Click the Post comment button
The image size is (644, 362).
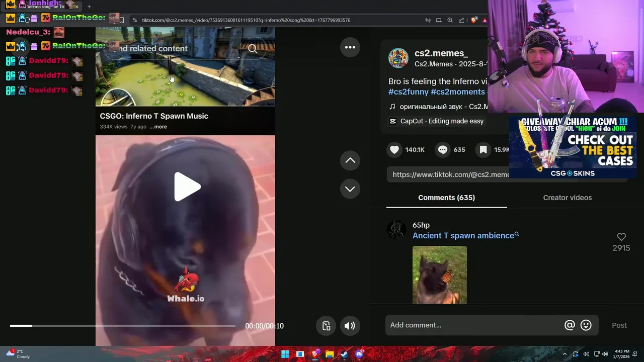[619, 325]
